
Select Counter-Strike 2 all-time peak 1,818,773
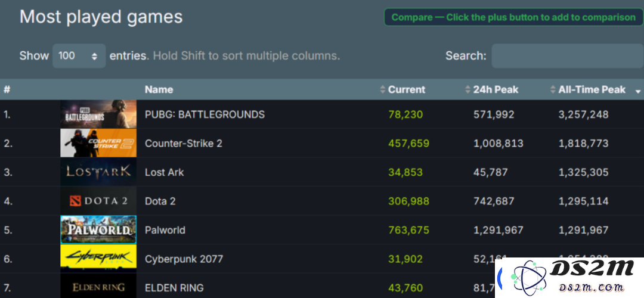[x=583, y=143]
